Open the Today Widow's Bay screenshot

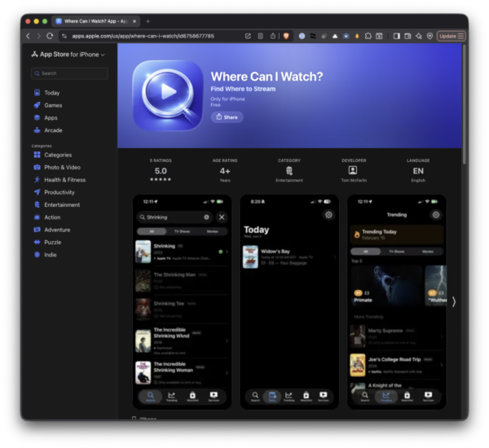(289, 301)
